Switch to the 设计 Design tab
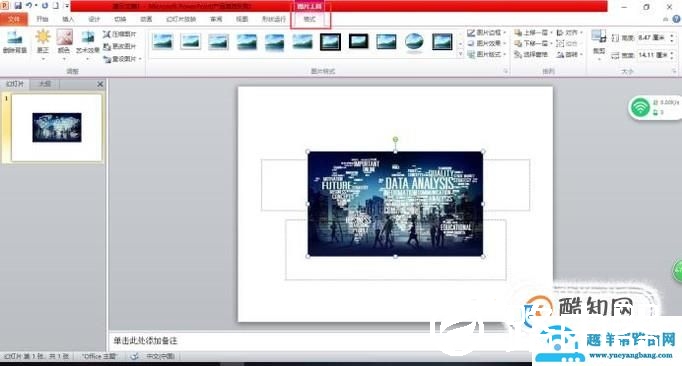 tap(94, 19)
